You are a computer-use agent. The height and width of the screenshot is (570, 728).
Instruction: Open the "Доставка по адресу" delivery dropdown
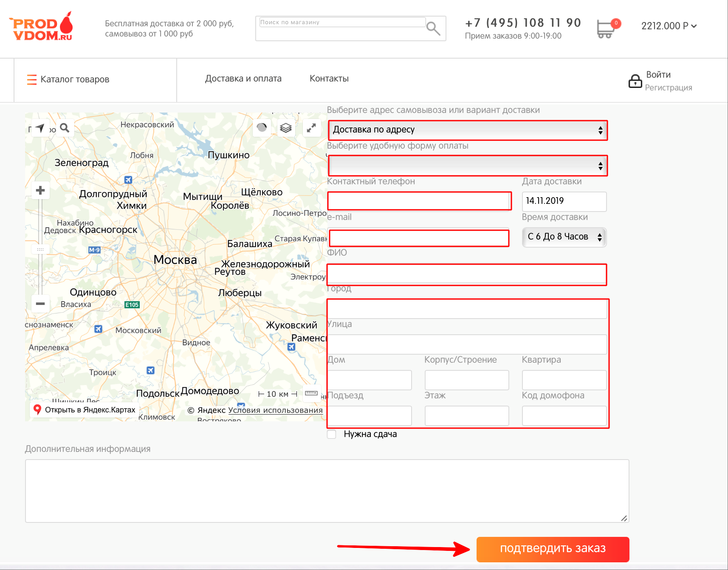pyautogui.click(x=467, y=130)
